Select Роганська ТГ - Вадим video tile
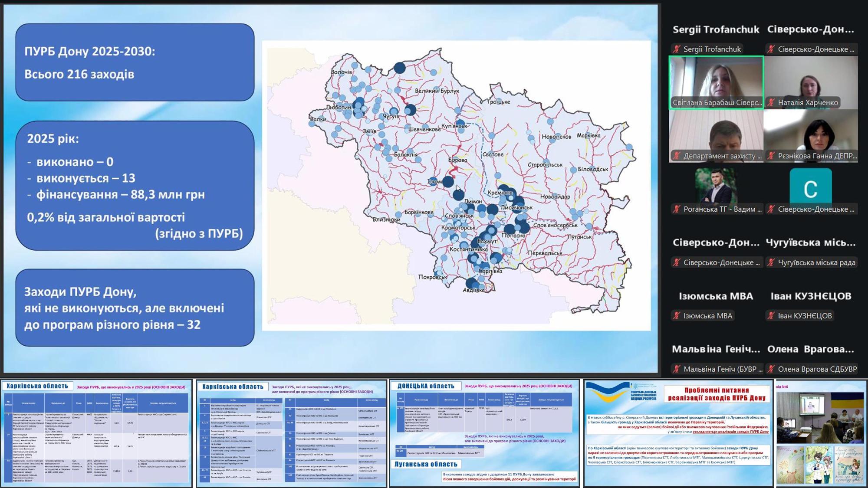868x488 pixels. pyautogui.click(x=716, y=187)
